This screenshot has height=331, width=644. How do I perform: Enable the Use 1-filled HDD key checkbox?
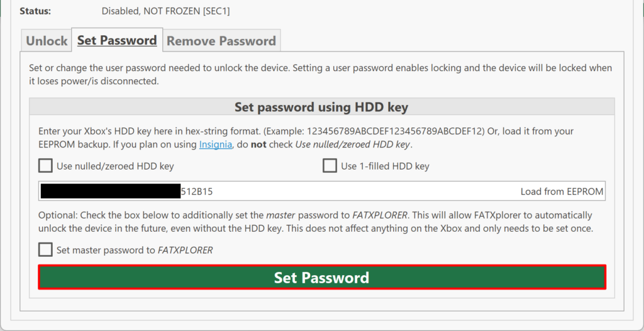pos(330,166)
